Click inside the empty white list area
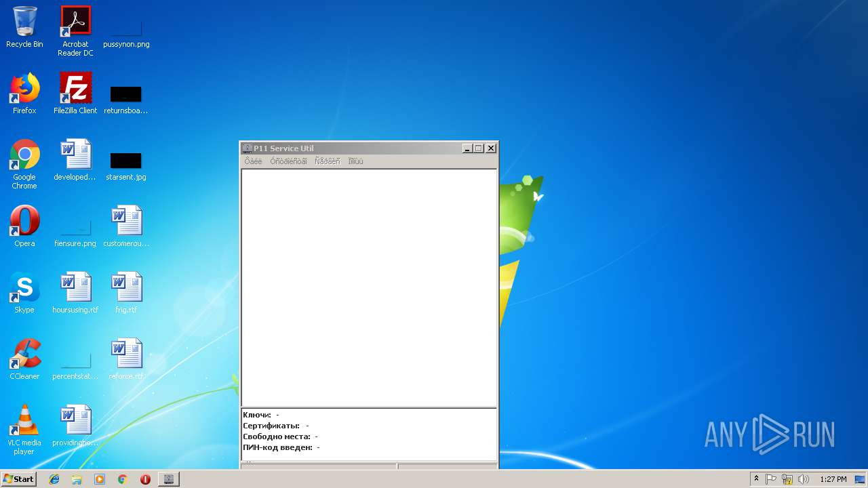This screenshot has width=868, height=488. [x=369, y=287]
